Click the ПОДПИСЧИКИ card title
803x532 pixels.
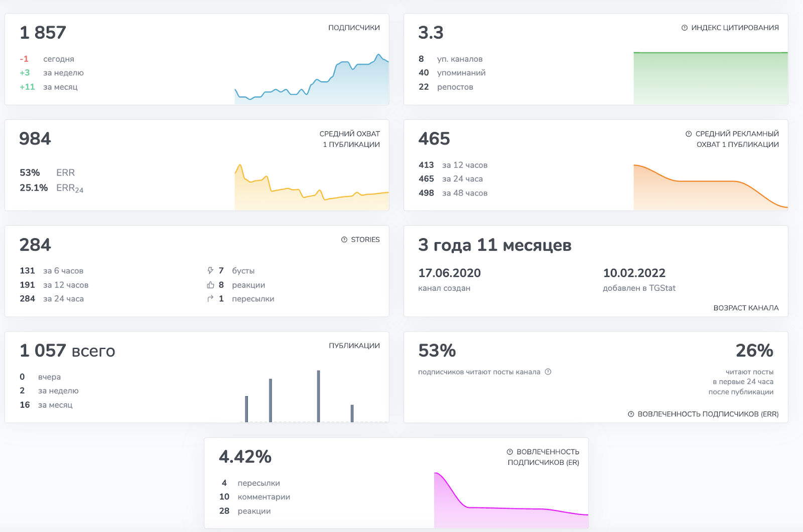354,28
